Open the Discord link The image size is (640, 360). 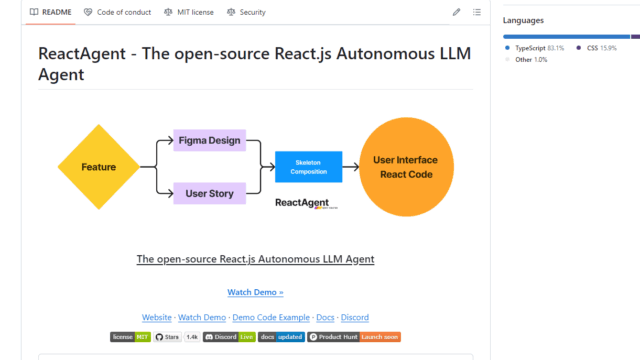[x=355, y=317]
